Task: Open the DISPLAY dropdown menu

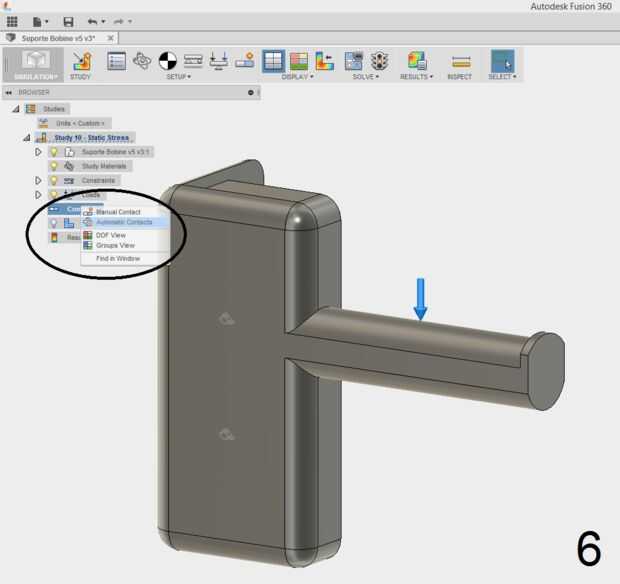Action: (297, 77)
